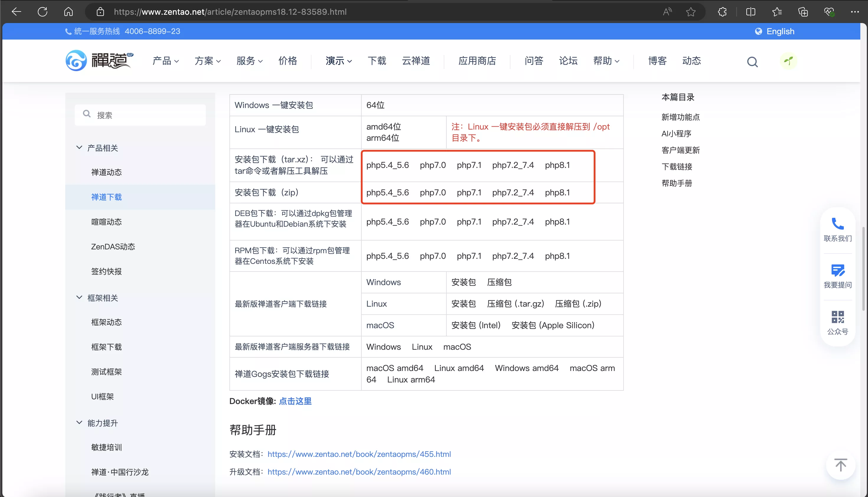Click the sidebar 搜索 input field

(140, 115)
